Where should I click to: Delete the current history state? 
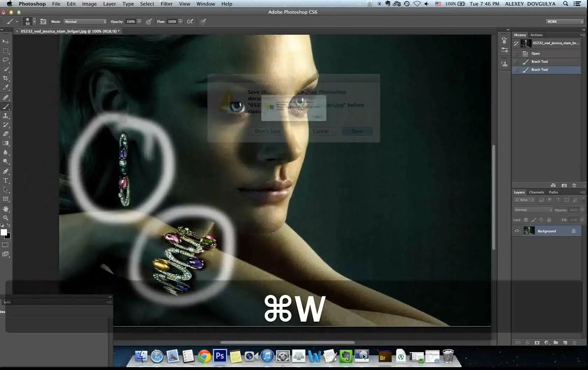[574, 185]
